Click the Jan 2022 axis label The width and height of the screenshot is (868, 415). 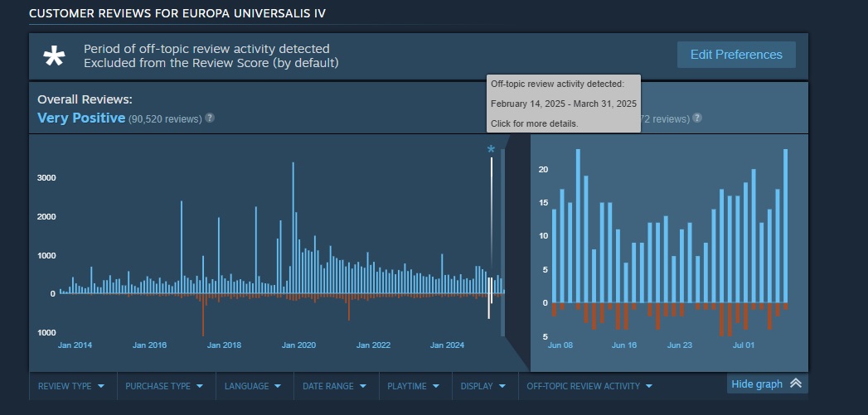pos(374,345)
